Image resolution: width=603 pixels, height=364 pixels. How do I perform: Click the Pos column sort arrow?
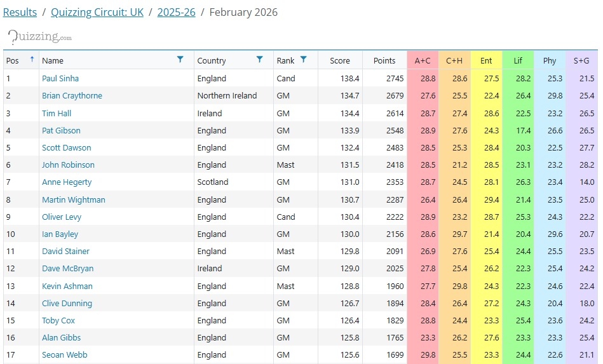click(32, 60)
